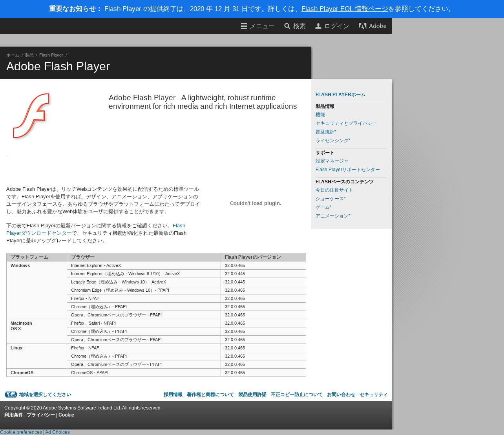Screen dimensions: 504x435
Task: Click Flash Playerのバージョン column header
Action: pyautogui.click(x=263, y=257)
